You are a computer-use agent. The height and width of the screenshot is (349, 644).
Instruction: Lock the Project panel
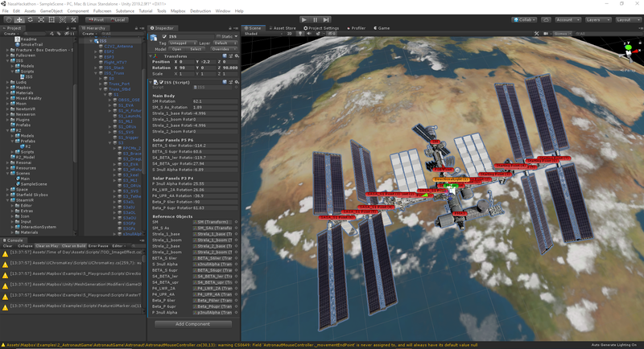[67, 28]
